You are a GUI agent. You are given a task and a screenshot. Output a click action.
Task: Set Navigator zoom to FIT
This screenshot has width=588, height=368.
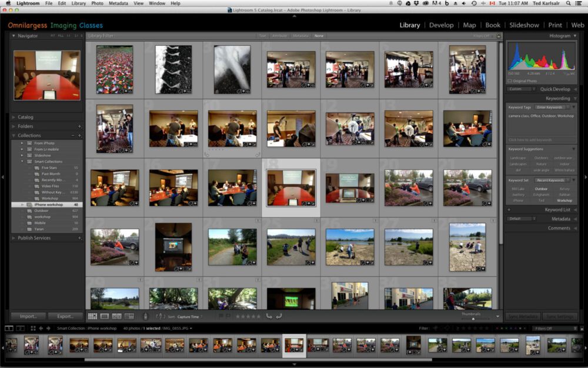53,36
